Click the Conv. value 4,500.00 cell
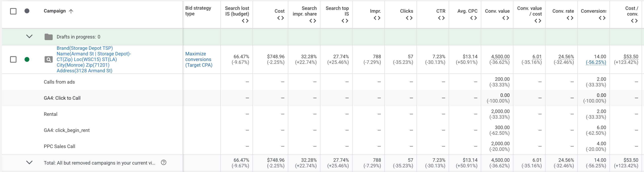Image resolution: width=644 pixels, height=172 pixels. [500, 57]
